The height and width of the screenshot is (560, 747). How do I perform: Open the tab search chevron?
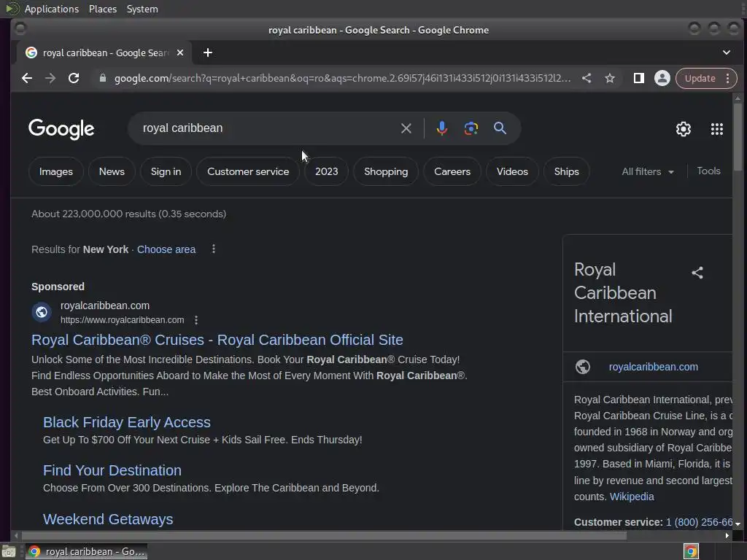click(x=726, y=52)
